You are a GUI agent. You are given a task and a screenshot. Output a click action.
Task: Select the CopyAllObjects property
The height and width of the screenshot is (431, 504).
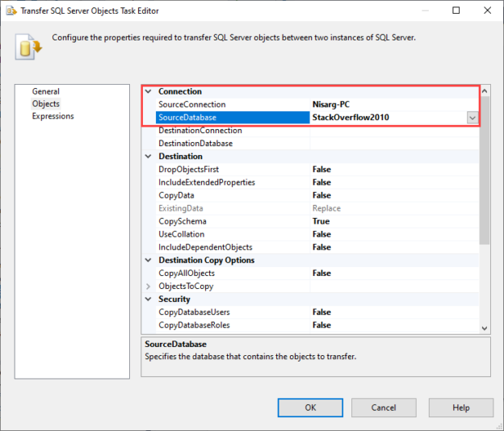point(187,273)
